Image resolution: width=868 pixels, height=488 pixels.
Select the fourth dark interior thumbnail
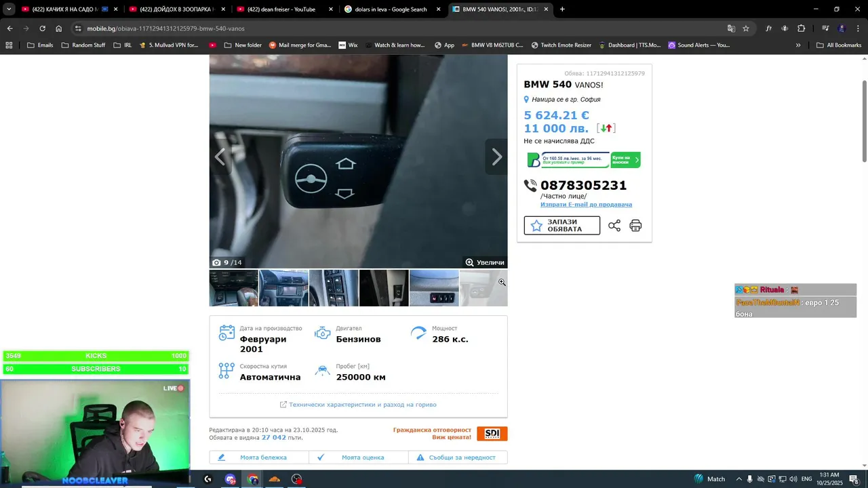[x=384, y=288]
